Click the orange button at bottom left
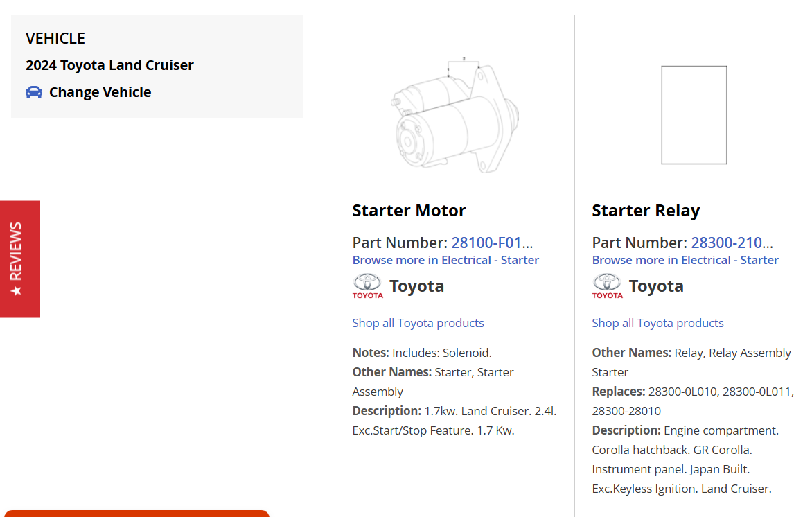The image size is (812, 517). pos(136,514)
